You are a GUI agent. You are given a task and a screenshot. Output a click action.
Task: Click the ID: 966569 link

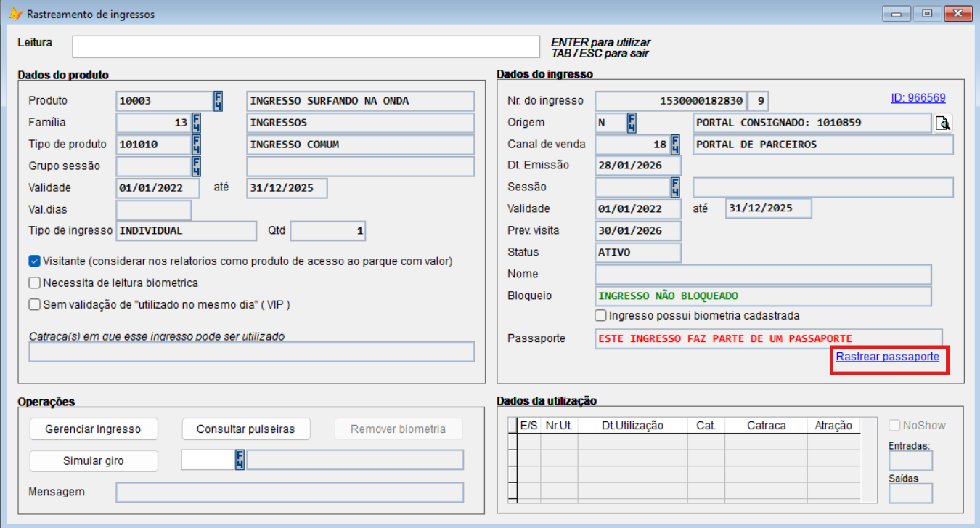918,98
